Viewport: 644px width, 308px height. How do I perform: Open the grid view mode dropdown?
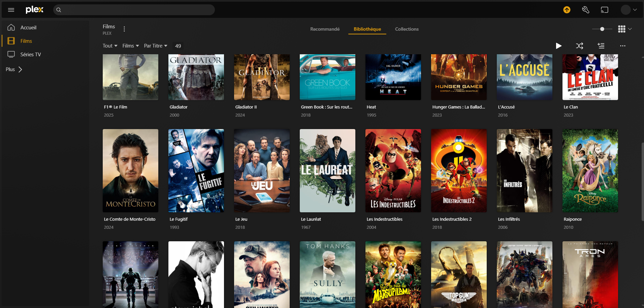(x=625, y=29)
